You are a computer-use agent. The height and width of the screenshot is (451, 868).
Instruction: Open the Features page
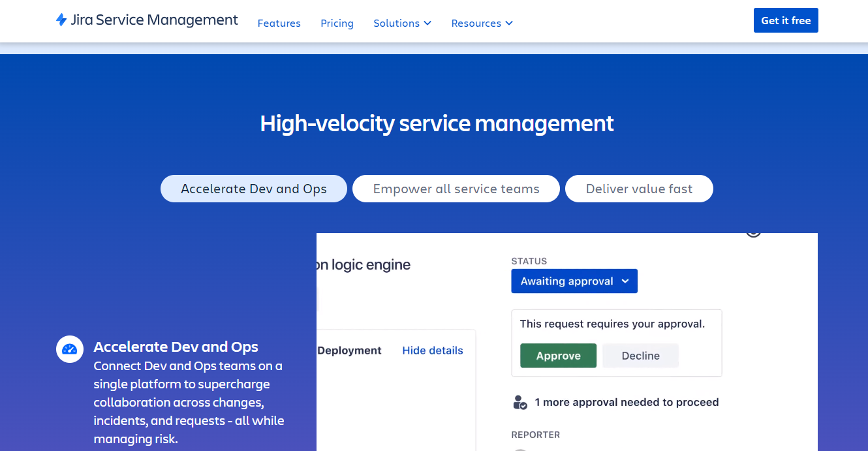279,23
